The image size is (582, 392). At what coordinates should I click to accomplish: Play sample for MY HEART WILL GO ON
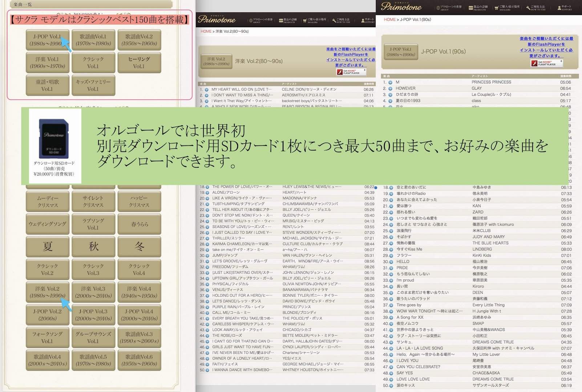pos(207,90)
